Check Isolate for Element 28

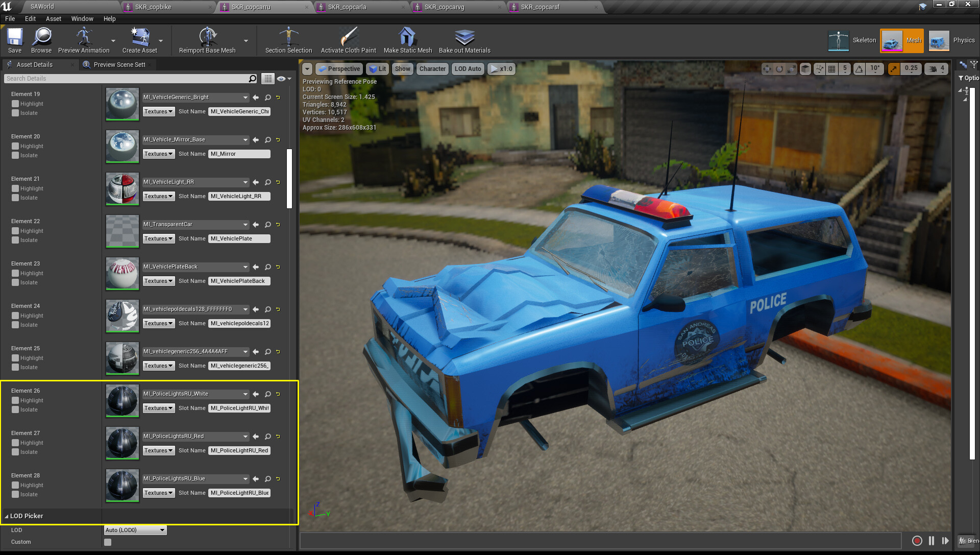15,494
